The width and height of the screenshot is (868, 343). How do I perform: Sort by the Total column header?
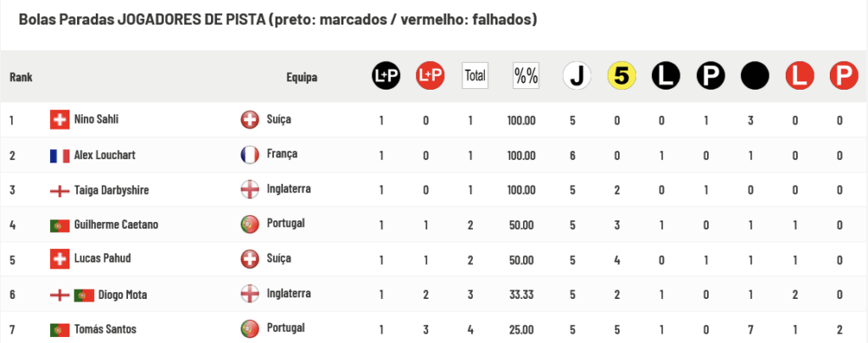[475, 75]
